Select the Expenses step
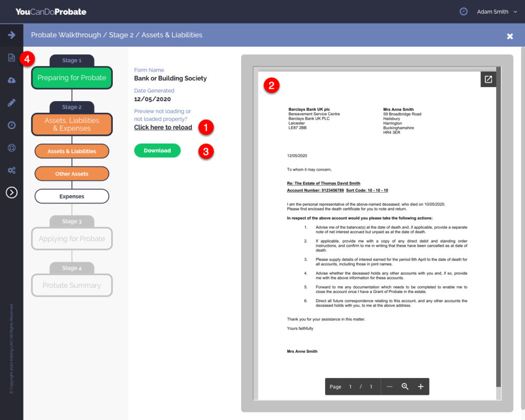Screen dimensions: 525x420 pos(72,196)
